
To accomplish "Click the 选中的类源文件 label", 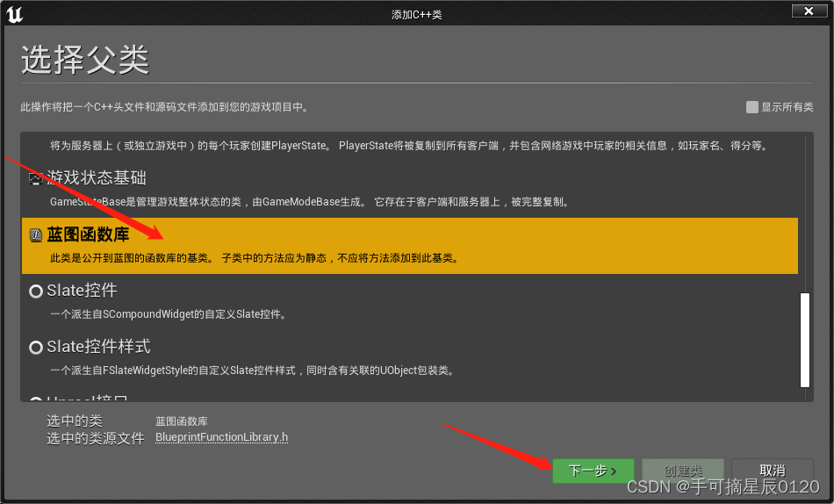I will click(95, 438).
